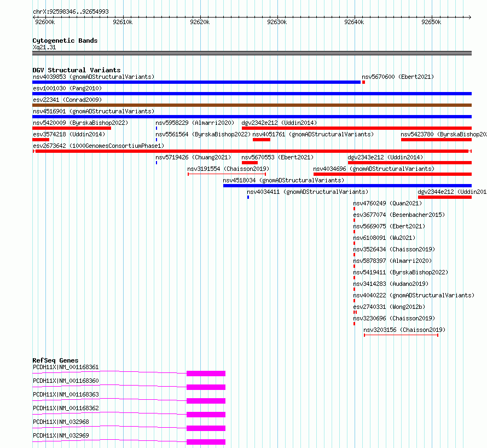487x448 pixels.
Task: Open the esv1001030 (Pang2010) variant label
Action: point(67,88)
